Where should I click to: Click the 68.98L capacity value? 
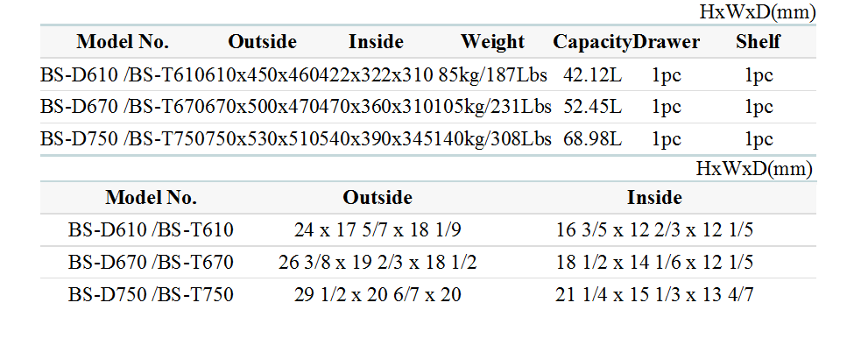[592, 139]
